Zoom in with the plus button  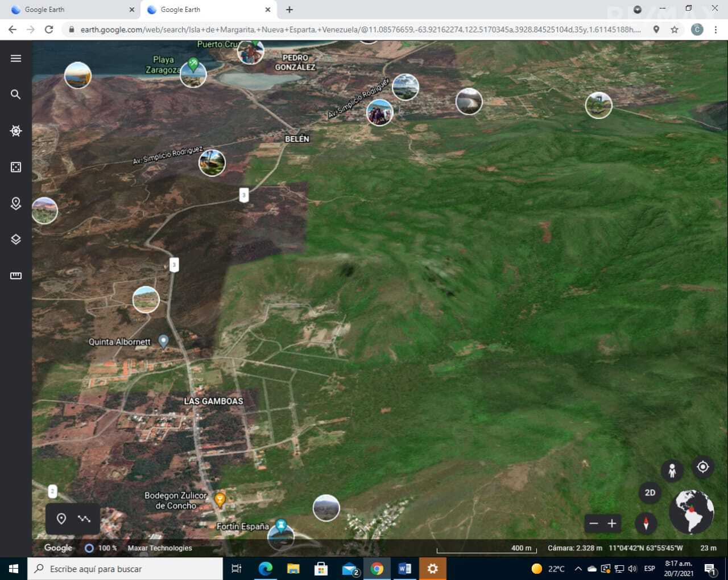(612, 524)
